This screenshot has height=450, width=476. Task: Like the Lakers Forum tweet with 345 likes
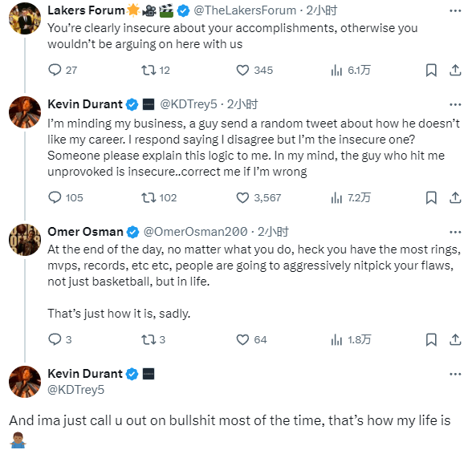(x=242, y=70)
